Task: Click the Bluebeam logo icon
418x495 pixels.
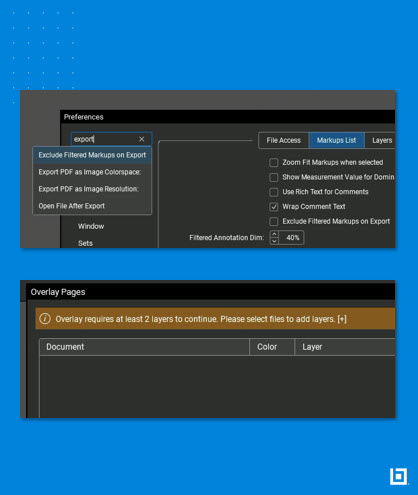Action: [x=399, y=476]
